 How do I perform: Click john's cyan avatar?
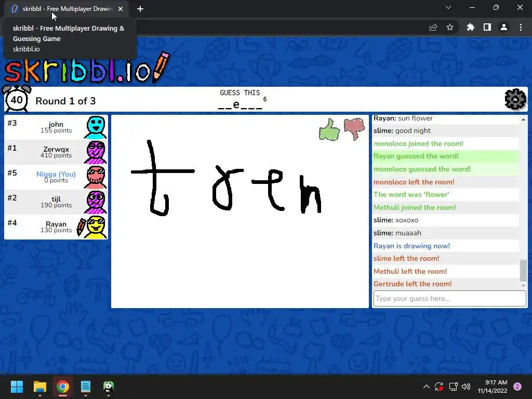(96, 128)
